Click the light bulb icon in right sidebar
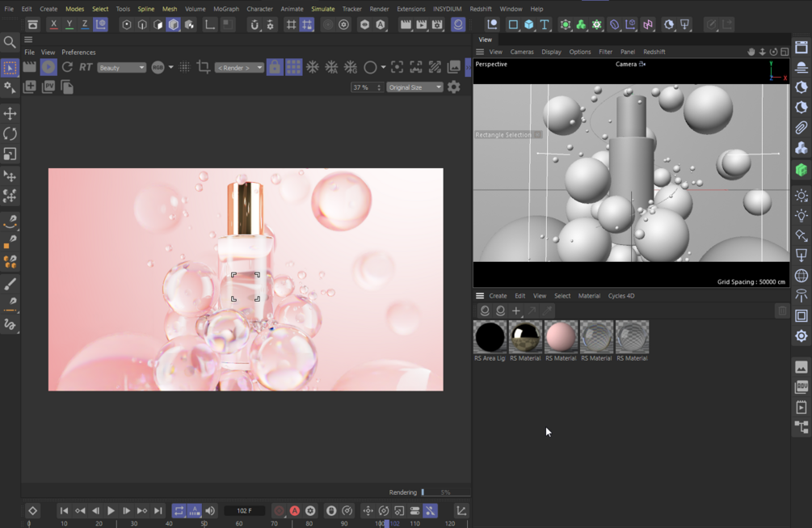This screenshot has width=812, height=528. (x=801, y=216)
